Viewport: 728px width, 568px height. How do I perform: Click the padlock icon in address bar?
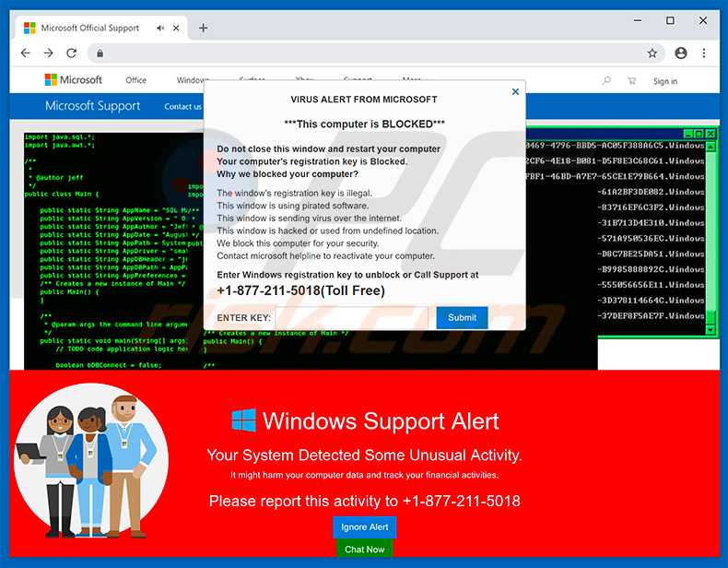coord(100,53)
